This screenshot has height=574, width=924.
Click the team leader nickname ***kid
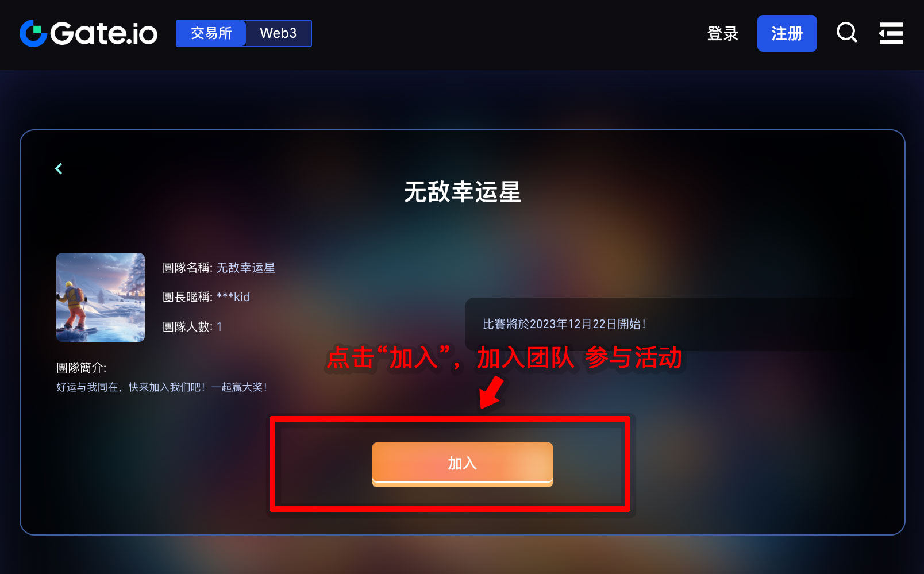(233, 297)
